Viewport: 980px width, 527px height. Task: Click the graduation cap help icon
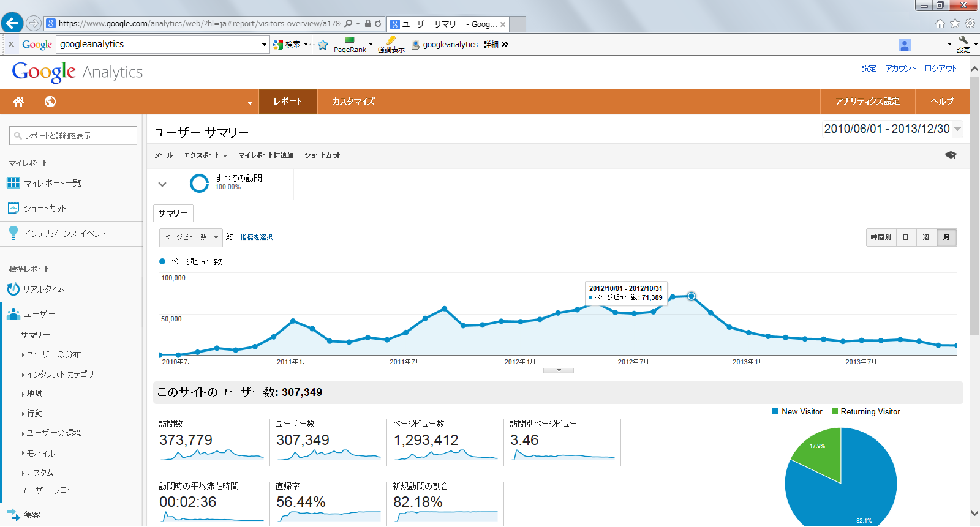click(x=951, y=155)
